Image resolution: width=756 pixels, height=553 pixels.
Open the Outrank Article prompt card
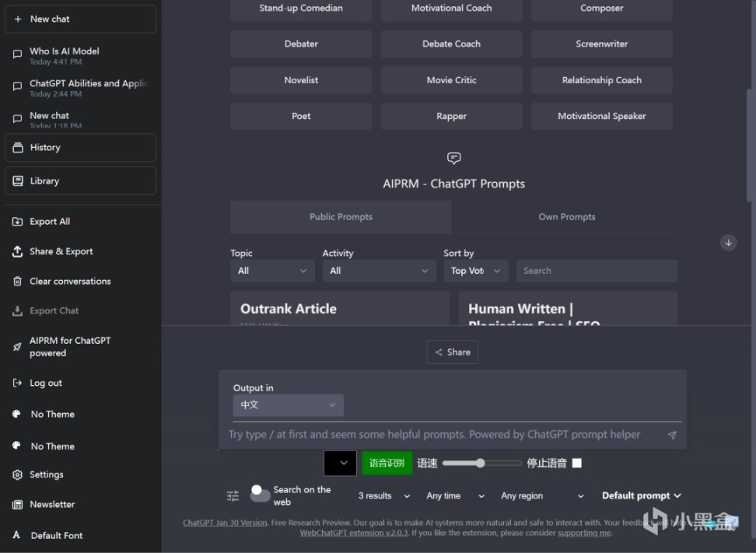(x=340, y=309)
